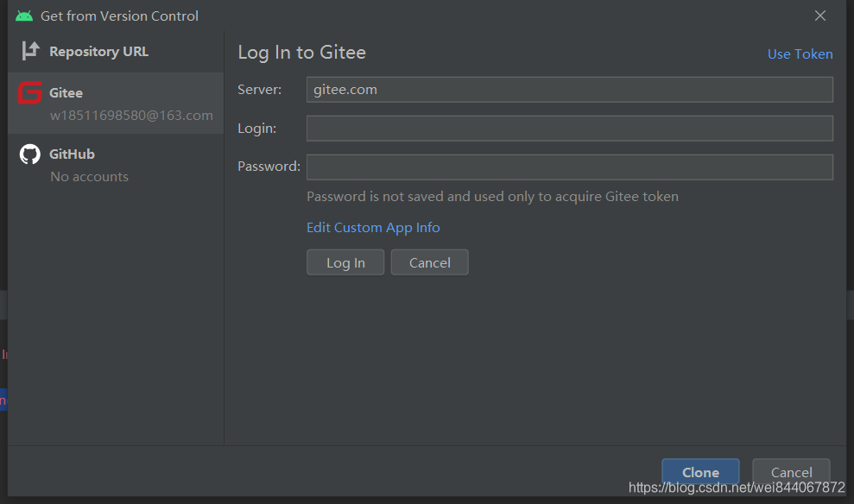Click the 'Password:' label
Image resolution: width=854 pixels, height=504 pixels.
(269, 166)
